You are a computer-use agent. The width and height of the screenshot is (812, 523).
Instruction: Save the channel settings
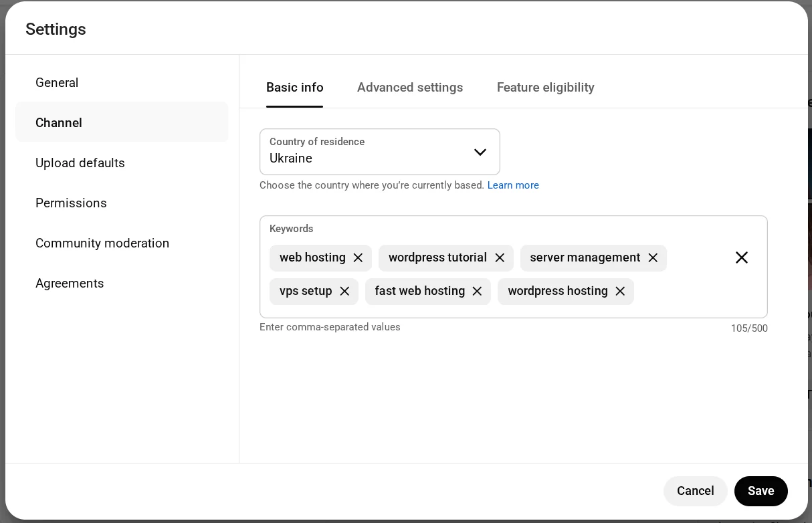coord(760,491)
